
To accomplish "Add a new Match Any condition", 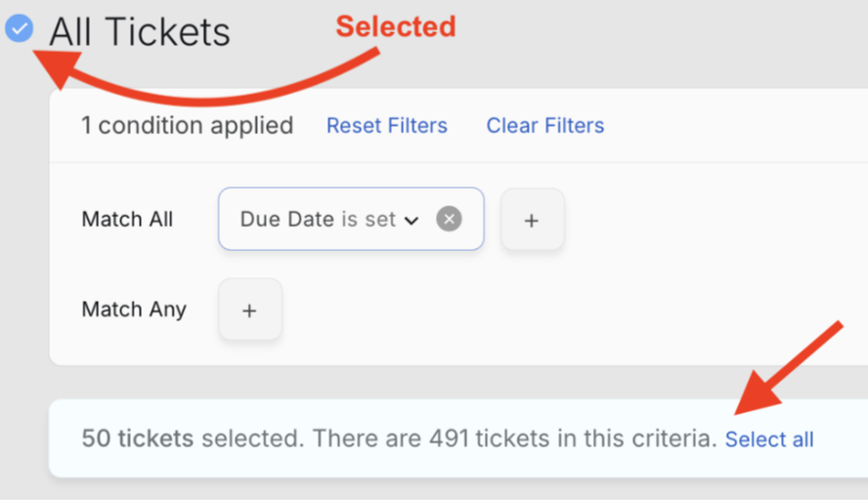I will (249, 310).
